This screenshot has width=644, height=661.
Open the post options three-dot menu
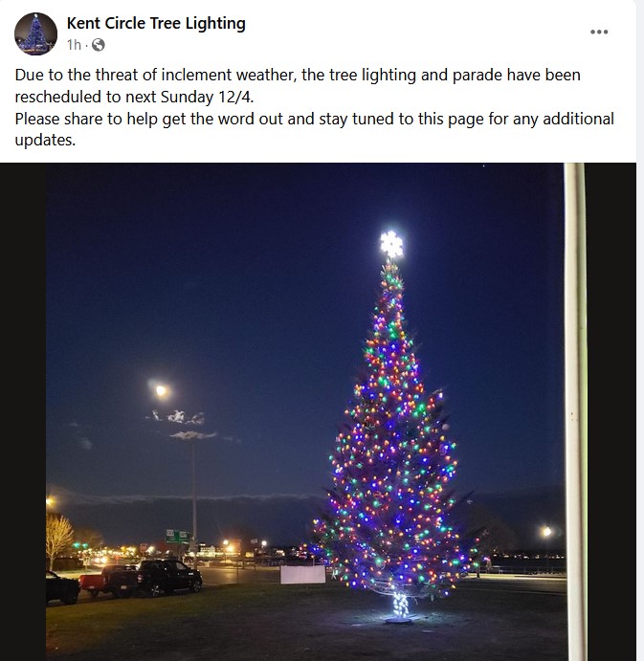point(599,32)
